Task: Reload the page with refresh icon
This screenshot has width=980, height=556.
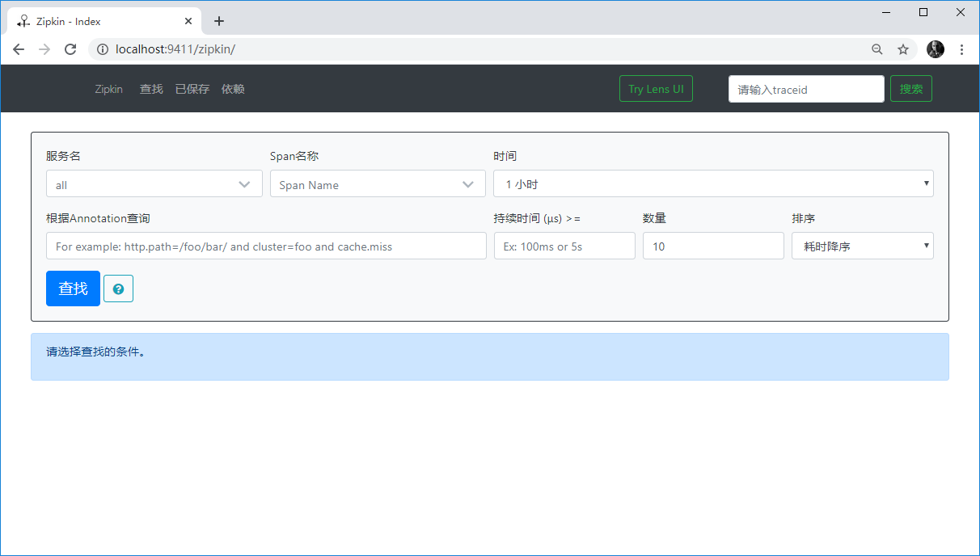Action: point(70,49)
